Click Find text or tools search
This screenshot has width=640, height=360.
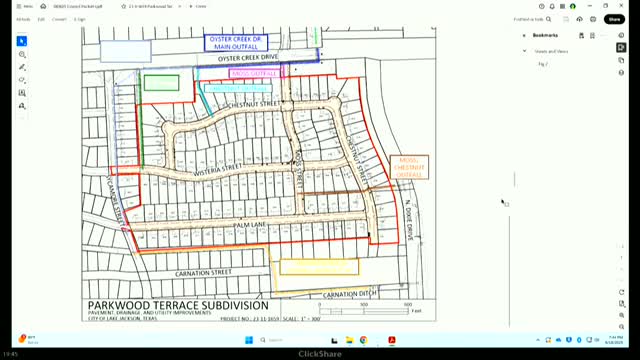(532, 19)
